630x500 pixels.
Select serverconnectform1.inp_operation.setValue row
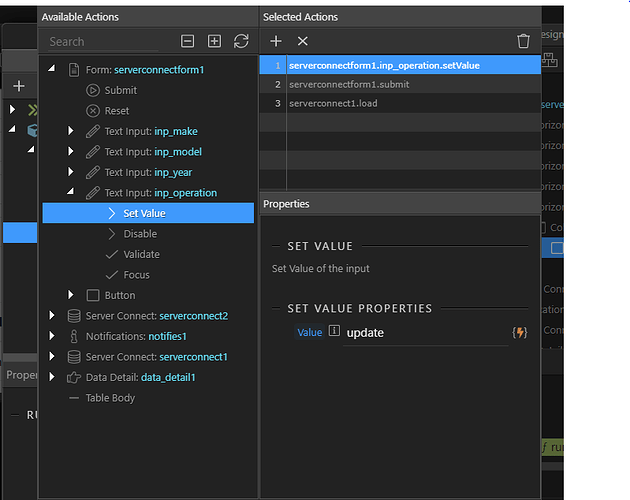coord(400,65)
